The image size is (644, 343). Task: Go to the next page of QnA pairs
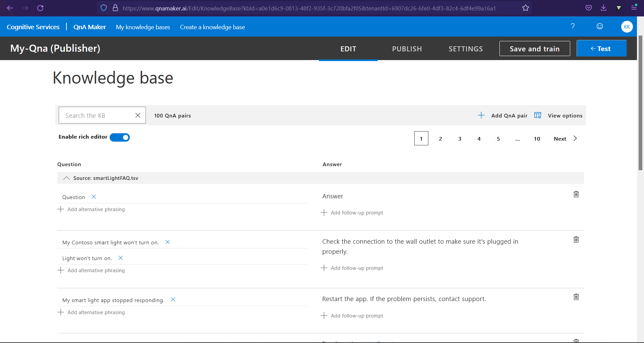point(560,138)
